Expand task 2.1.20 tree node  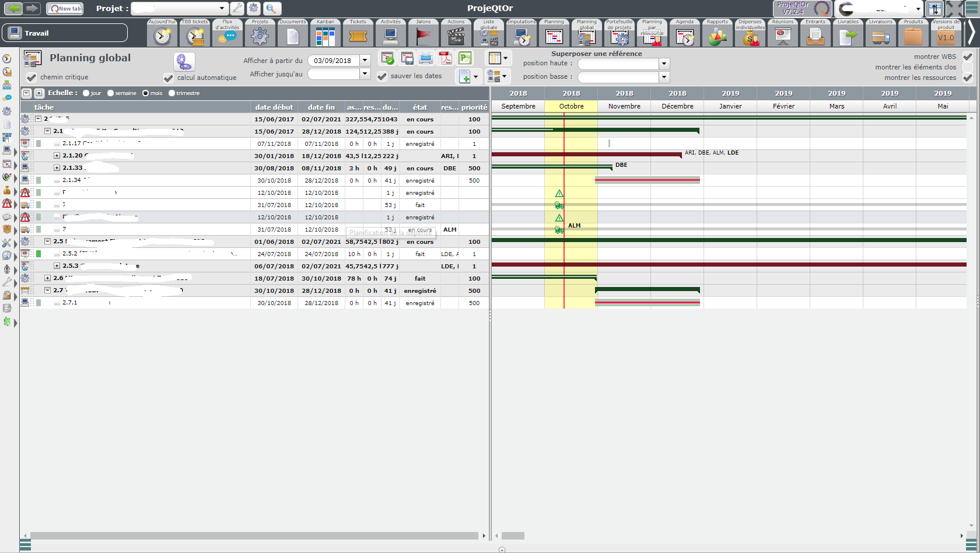click(x=57, y=156)
